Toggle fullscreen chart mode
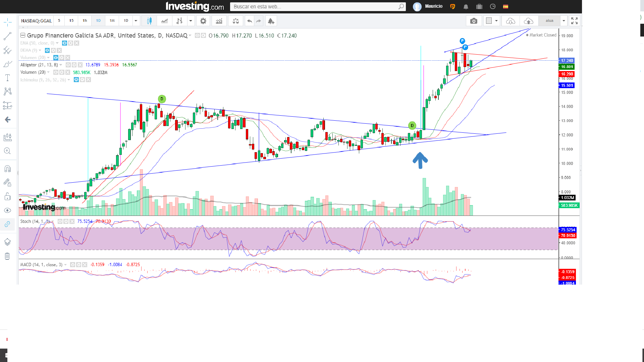The height and width of the screenshot is (362, 644). 574,21
